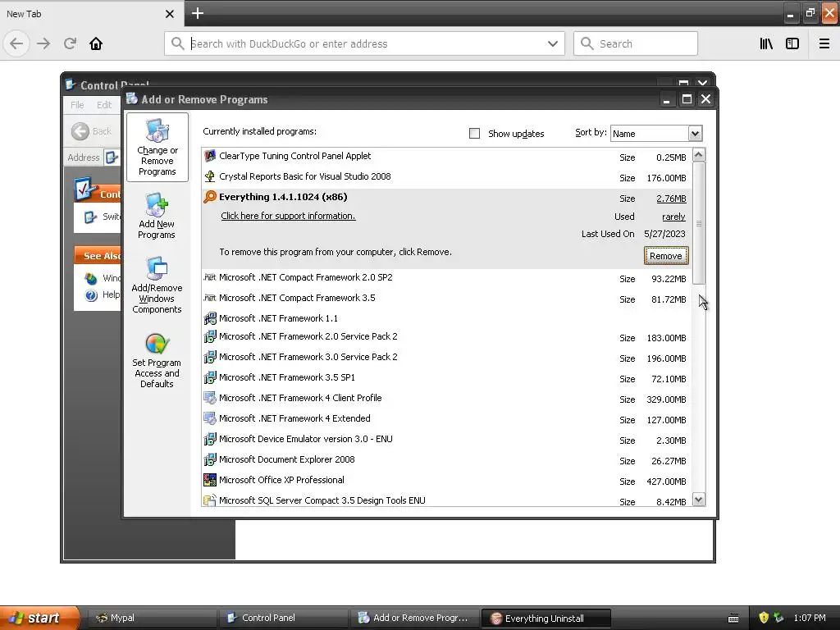Click ClearType Tuning Control Panel Applet icon

pos(210,156)
